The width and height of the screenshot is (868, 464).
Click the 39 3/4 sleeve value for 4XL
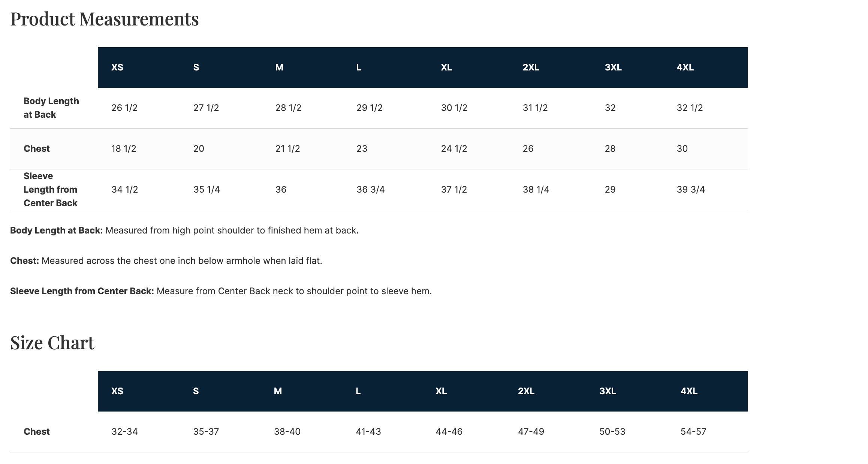(690, 190)
